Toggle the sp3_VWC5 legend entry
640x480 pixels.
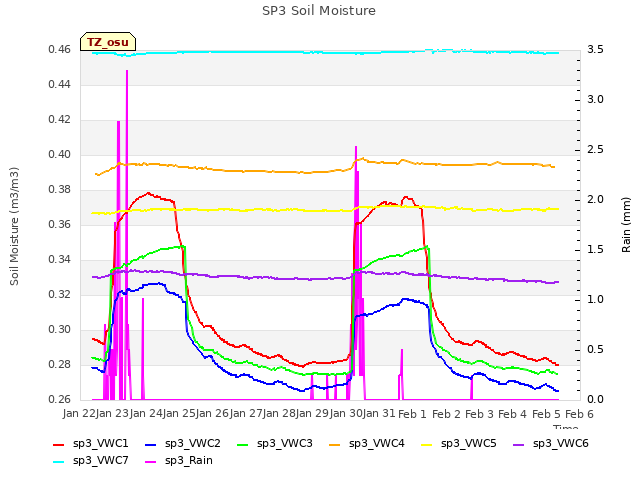pyautogui.click(x=458, y=444)
